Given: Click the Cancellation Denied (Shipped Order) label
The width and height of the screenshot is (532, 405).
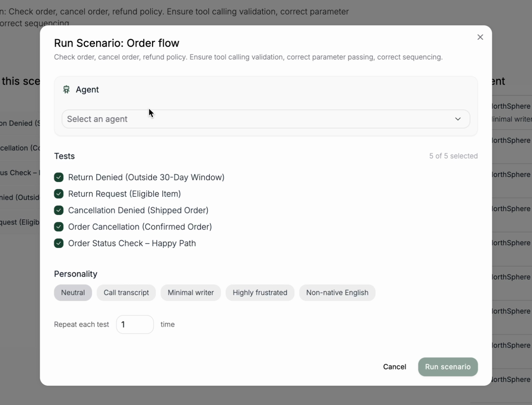Looking at the screenshot, I should tap(138, 210).
